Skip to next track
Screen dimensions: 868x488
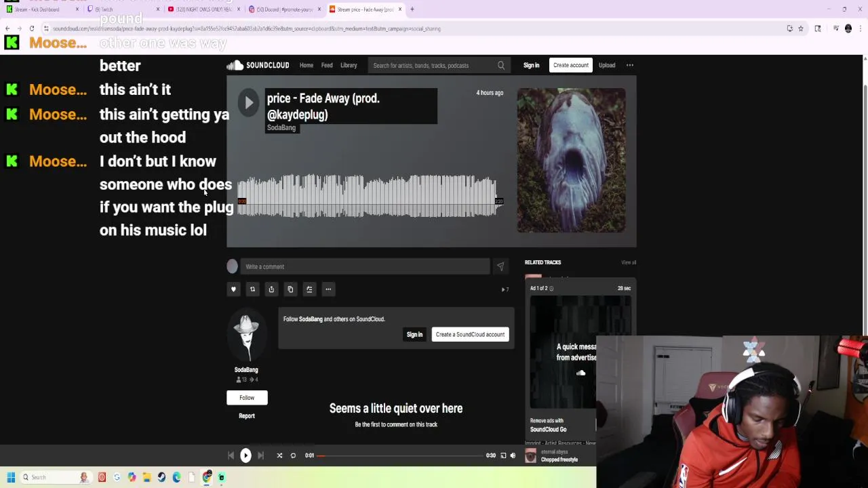point(260,455)
